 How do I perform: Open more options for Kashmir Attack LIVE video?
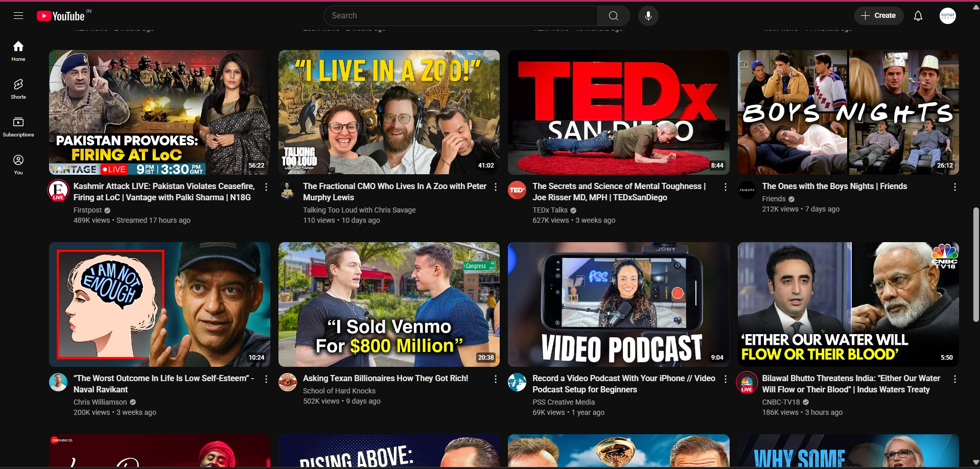point(266,187)
